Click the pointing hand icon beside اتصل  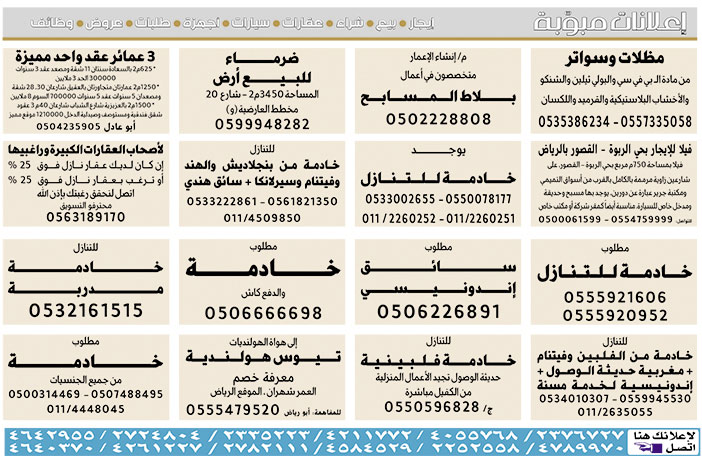pyautogui.click(x=648, y=447)
